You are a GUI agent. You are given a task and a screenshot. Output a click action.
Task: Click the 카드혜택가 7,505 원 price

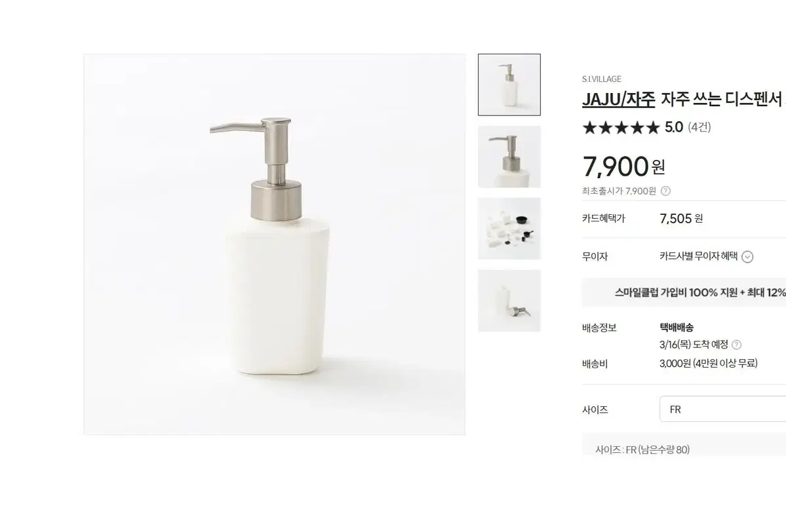pyautogui.click(x=681, y=218)
